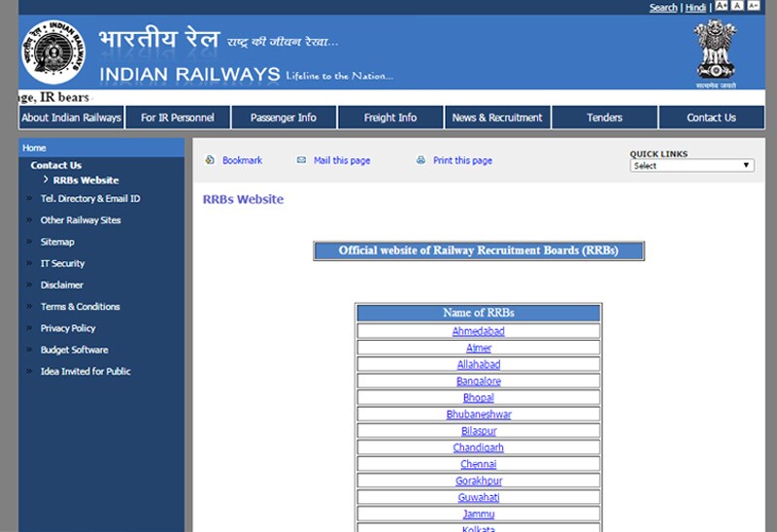Select RRBs Website sidebar item
Image resolution: width=777 pixels, height=532 pixels.
point(86,180)
